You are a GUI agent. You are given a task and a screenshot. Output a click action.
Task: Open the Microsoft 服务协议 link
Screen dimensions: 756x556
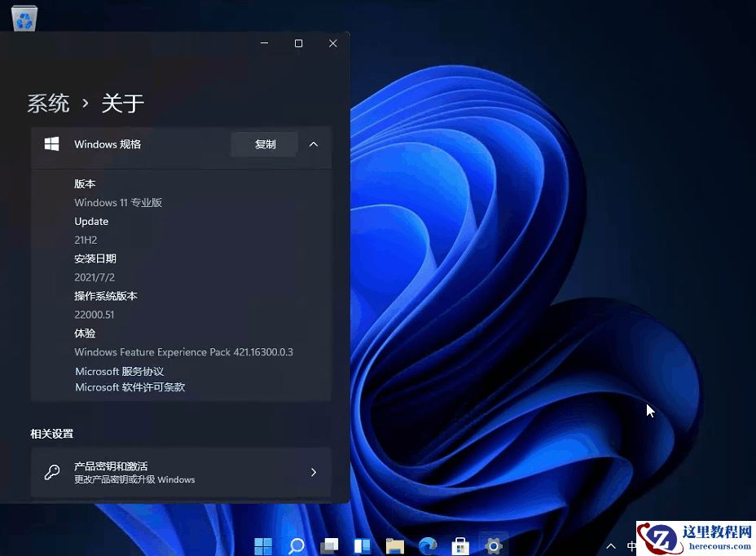[119, 371]
